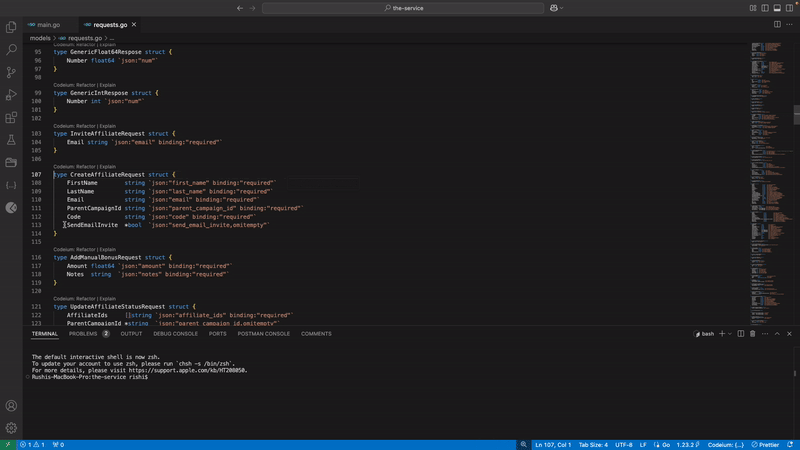Open terminal panel ellipsis views menu
Image resolution: width=800 pixels, height=450 pixels.
coord(765,334)
